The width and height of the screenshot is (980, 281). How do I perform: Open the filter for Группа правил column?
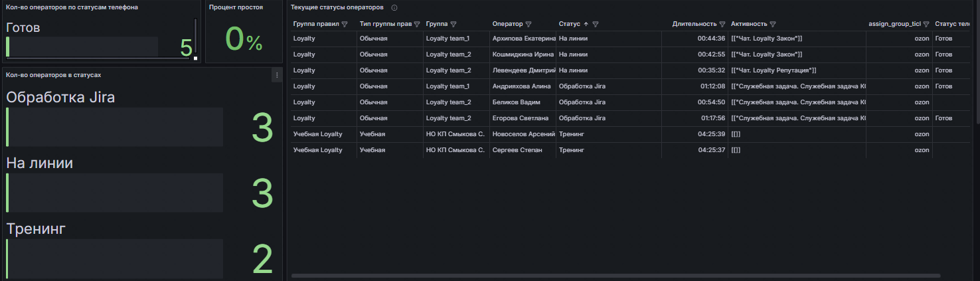tap(345, 24)
